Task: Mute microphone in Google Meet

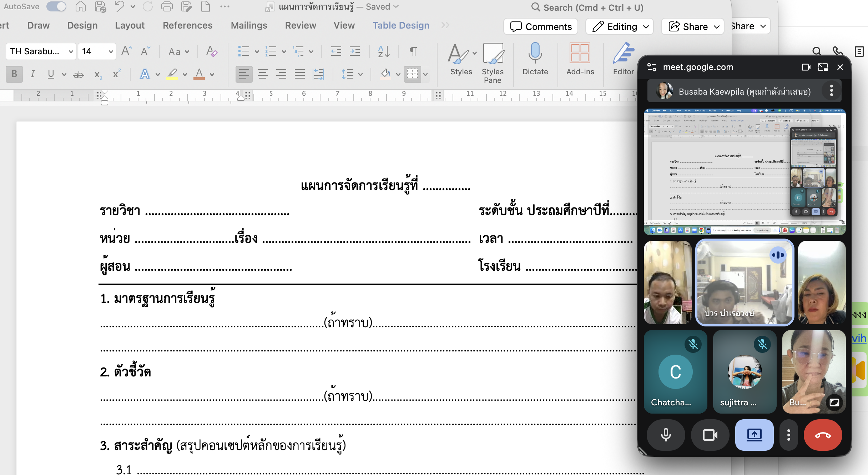Action: (x=666, y=435)
